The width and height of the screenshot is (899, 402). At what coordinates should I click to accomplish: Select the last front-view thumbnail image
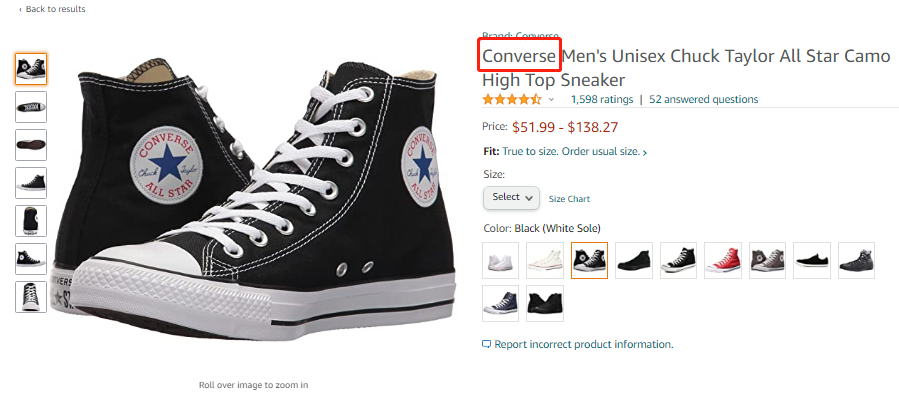31,297
